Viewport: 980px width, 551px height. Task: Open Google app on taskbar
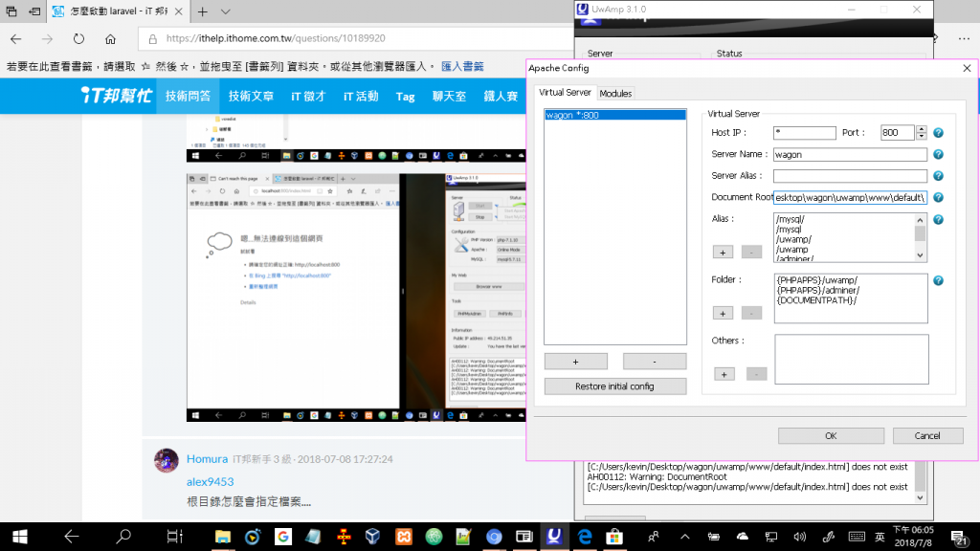coord(282,537)
